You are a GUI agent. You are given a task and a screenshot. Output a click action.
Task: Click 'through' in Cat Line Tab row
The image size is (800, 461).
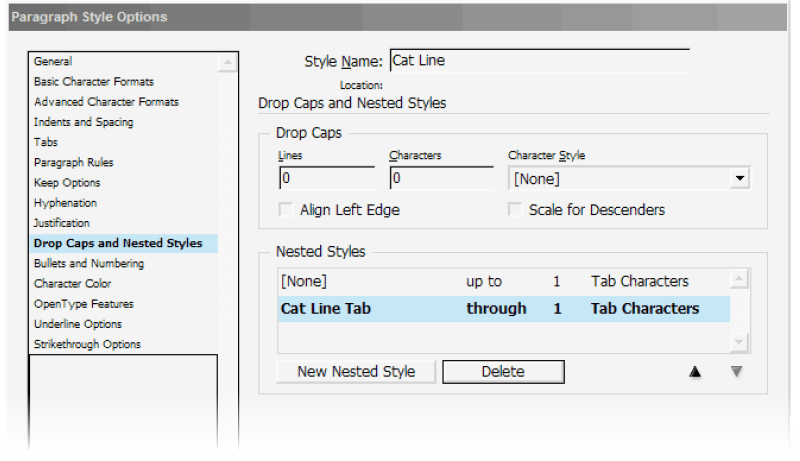pos(496,309)
